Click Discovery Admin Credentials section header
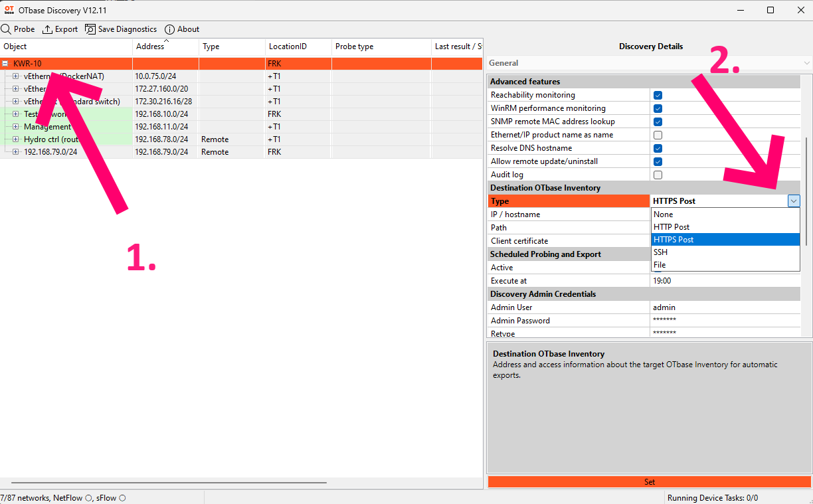This screenshot has width=813, height=504. (644, 294)
